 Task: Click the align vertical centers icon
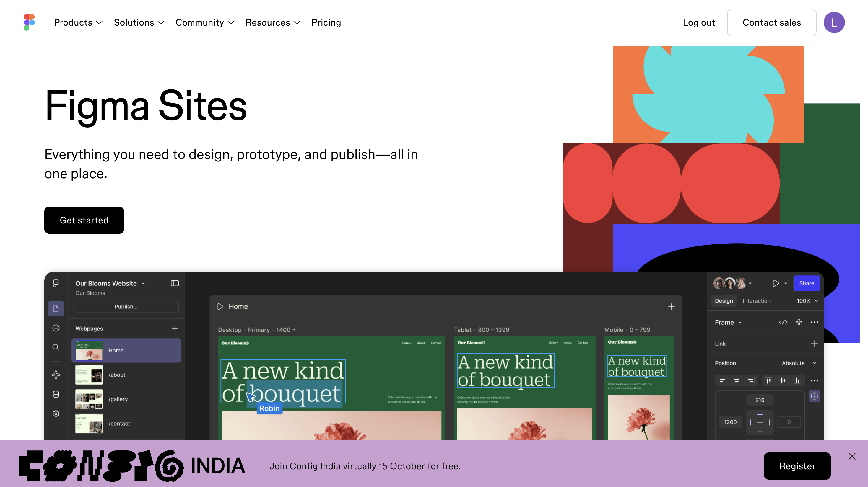[x=783, y=381]
